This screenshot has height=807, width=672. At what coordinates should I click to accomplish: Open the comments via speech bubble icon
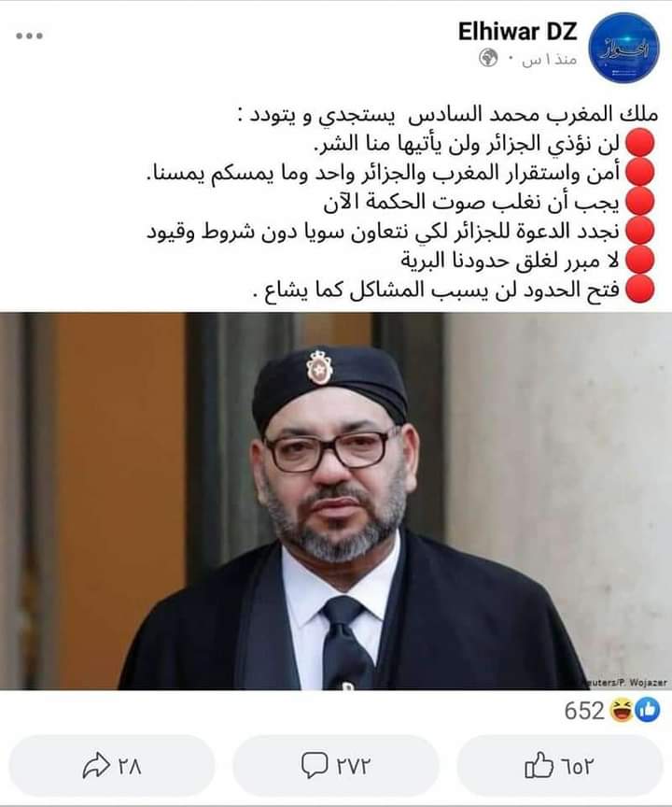[x=315, y=765]
